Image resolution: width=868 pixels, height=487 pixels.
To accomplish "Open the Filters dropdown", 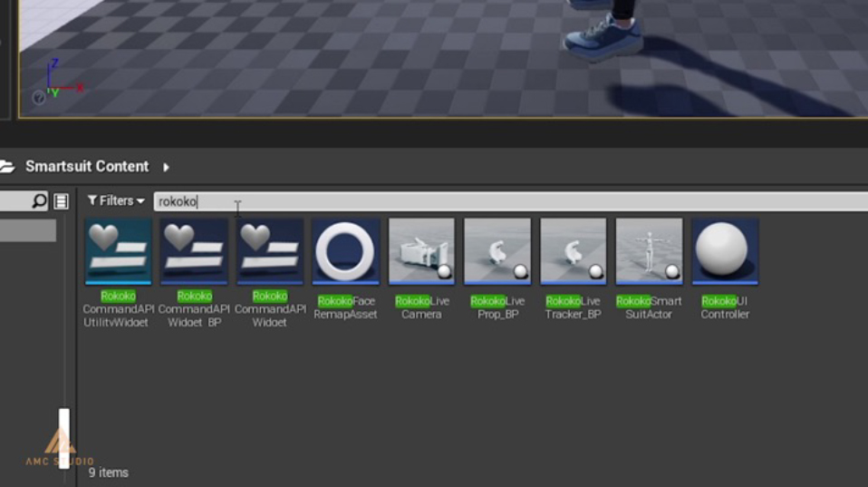I will point(116,200).
